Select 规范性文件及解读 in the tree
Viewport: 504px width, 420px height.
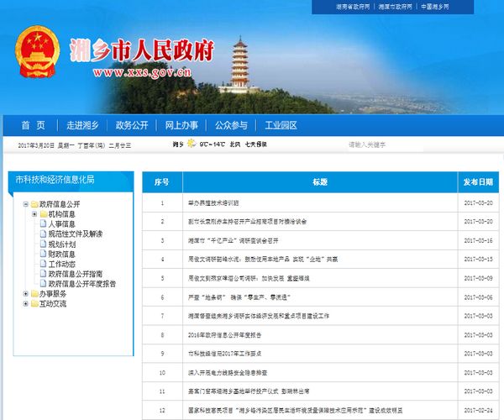point(76,234)
